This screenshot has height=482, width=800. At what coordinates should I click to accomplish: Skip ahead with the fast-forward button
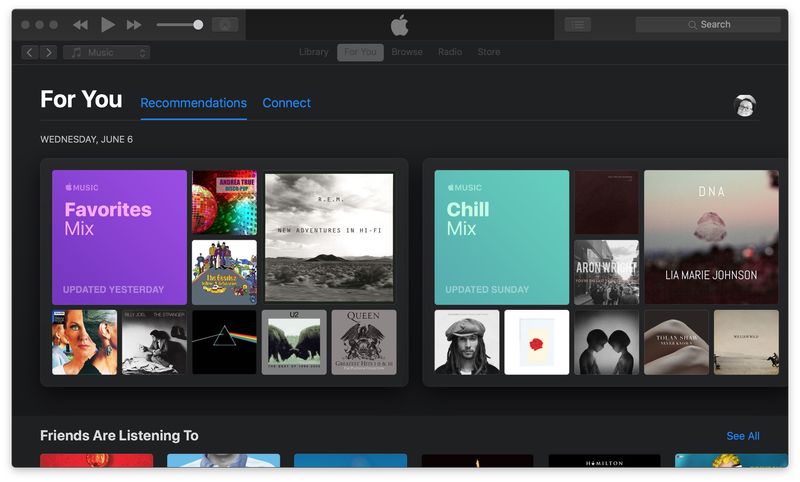[x=134, y=24]
